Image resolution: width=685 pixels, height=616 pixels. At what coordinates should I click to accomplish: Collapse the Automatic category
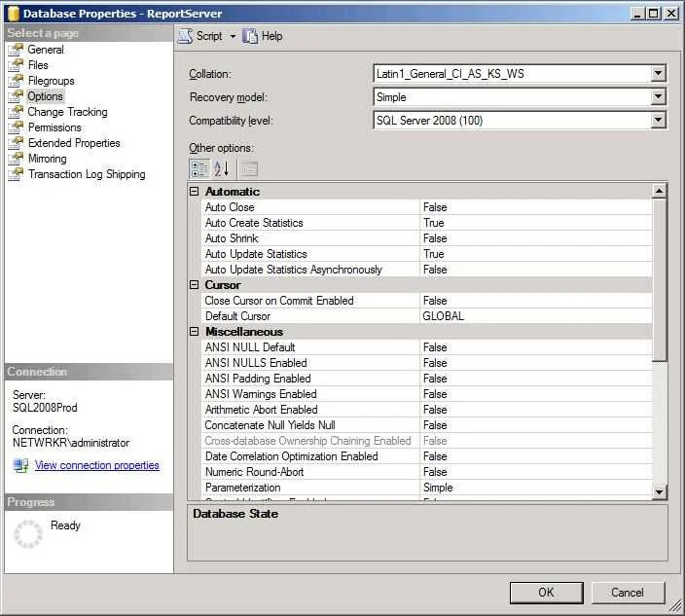click(194, 192)
